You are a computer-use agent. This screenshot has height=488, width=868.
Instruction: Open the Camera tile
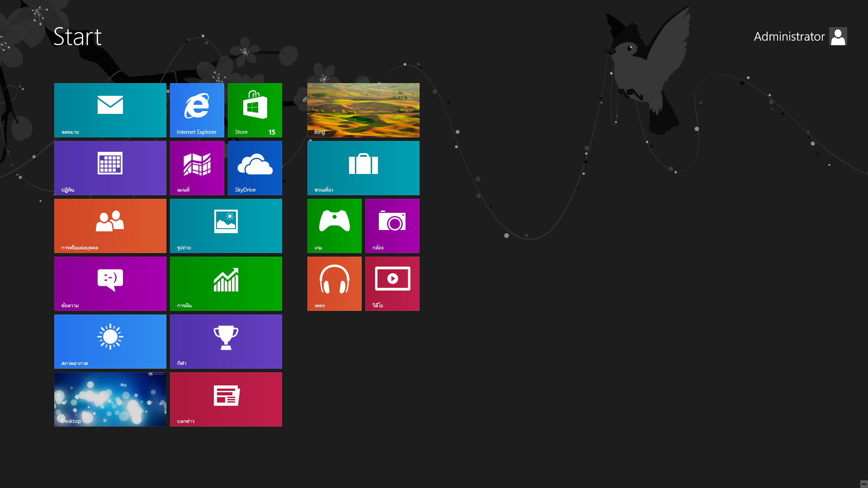point(392,225)
